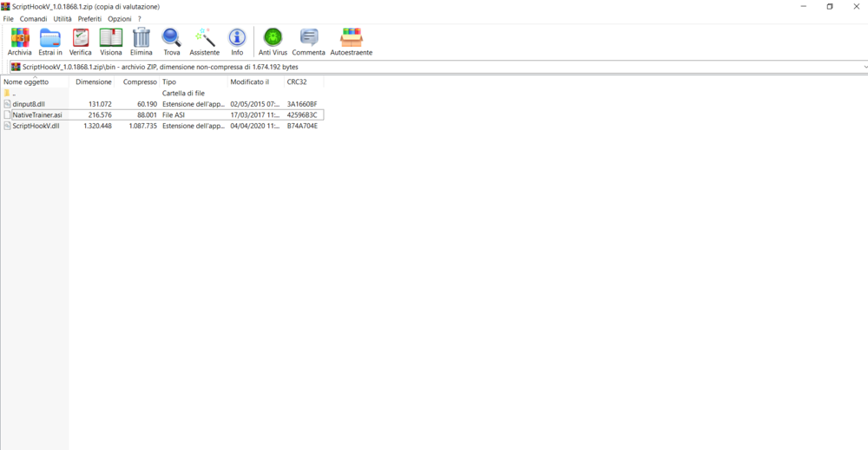Create an Autoestraente self-extracting archive
This screenshot has width=868, height=450.
pos(352,42)
